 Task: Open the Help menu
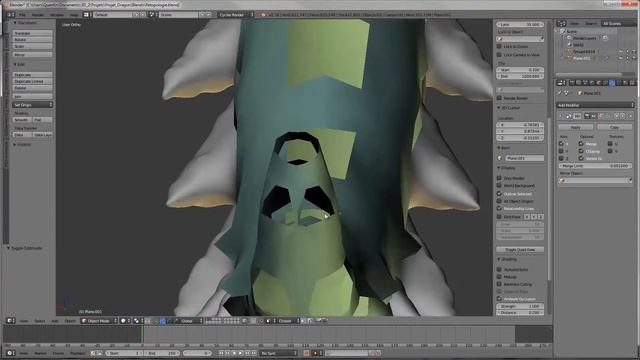[x=73, y=15]
